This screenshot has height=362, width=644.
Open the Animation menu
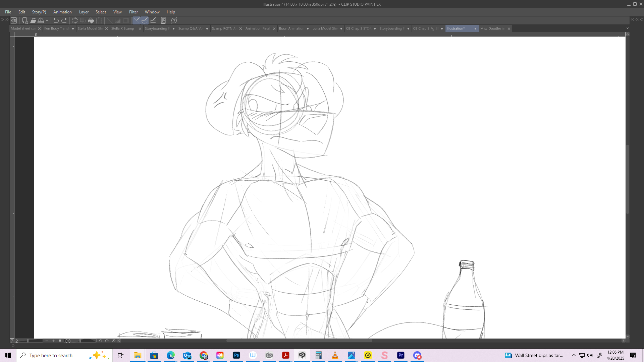coord(62,12)
